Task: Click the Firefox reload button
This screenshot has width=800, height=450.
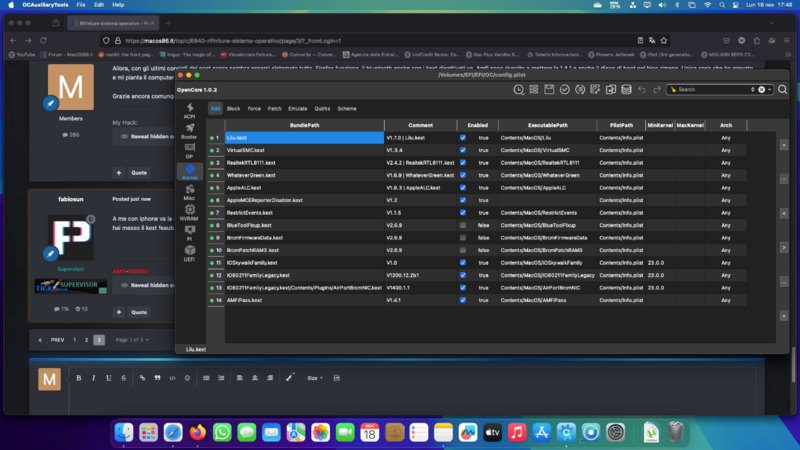Action: point(43,40)
